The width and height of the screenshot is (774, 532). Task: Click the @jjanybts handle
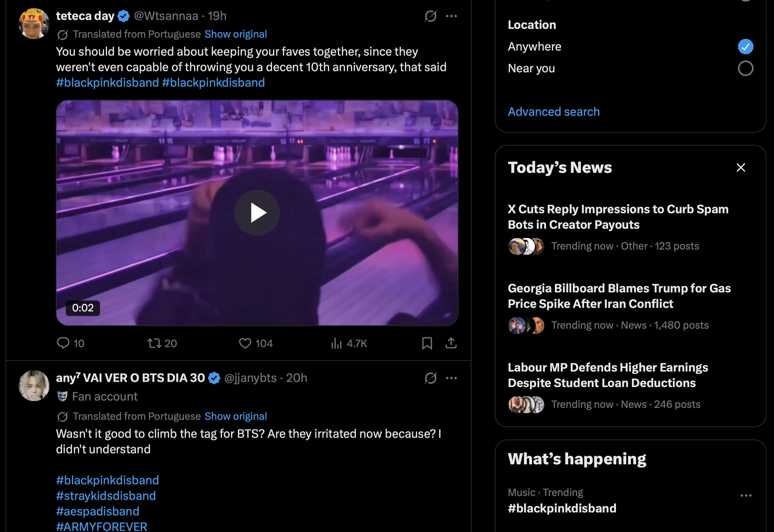[250, 378]
